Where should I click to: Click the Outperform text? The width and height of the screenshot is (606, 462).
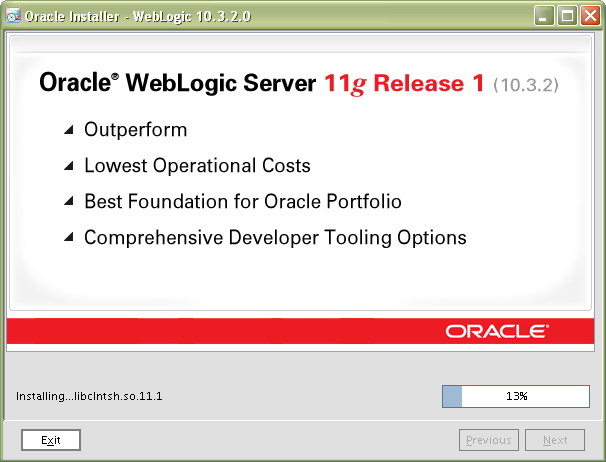click(135, 130)
